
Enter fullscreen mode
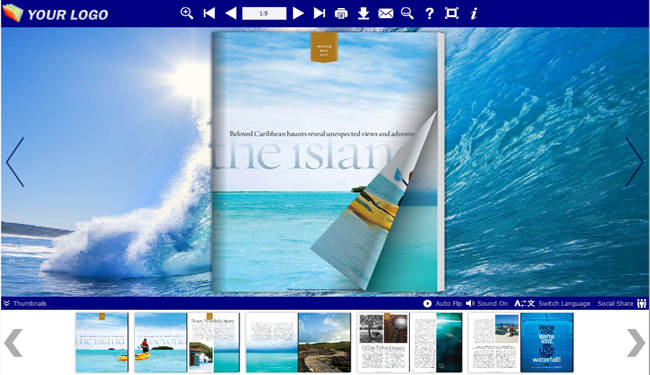pos(451,13)
